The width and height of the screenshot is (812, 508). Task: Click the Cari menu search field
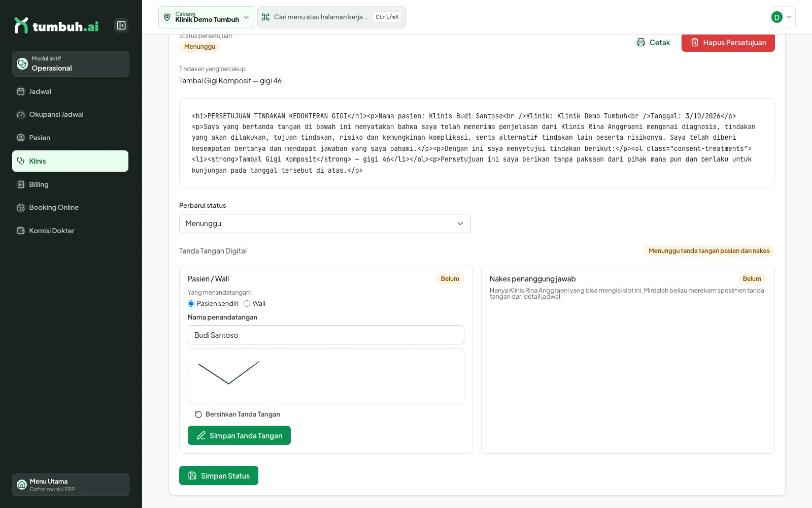(x=331, y=17)
